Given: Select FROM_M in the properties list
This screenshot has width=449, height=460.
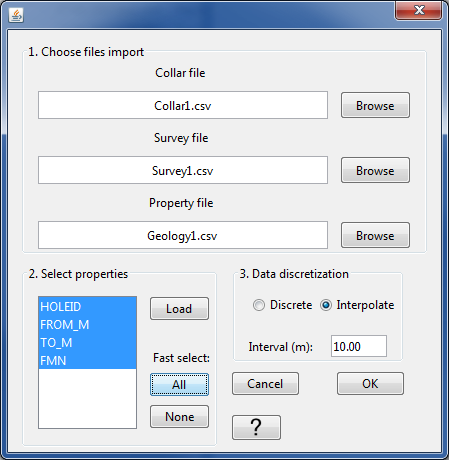Looking at the screenshot, I should [x=88, y=324].
